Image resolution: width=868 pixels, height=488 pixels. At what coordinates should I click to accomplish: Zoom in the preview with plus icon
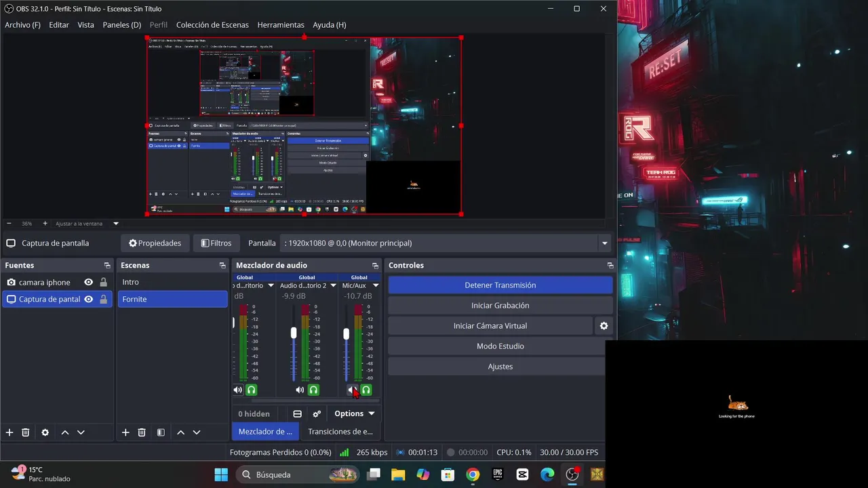coord(45,224)
